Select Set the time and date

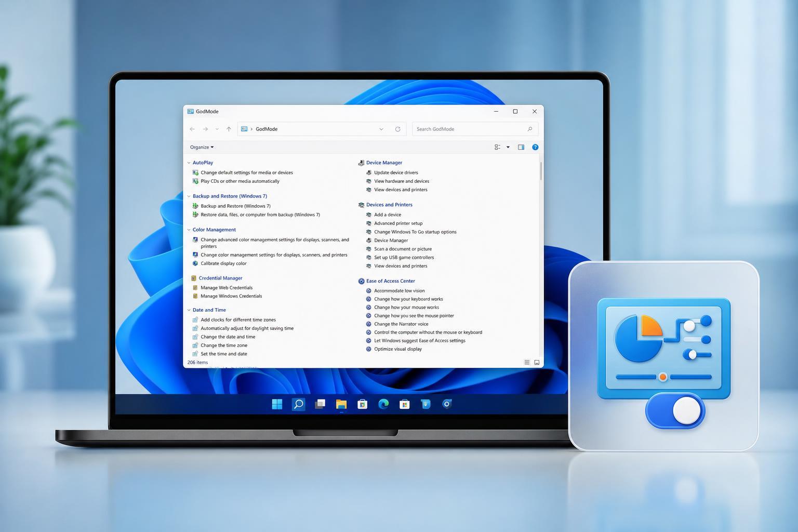pos(224,354)
